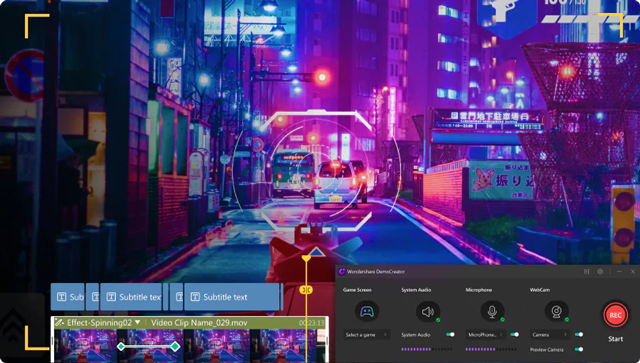Start recording with the red REC button
Screen dimensions: 640x363
pos(615,315)
